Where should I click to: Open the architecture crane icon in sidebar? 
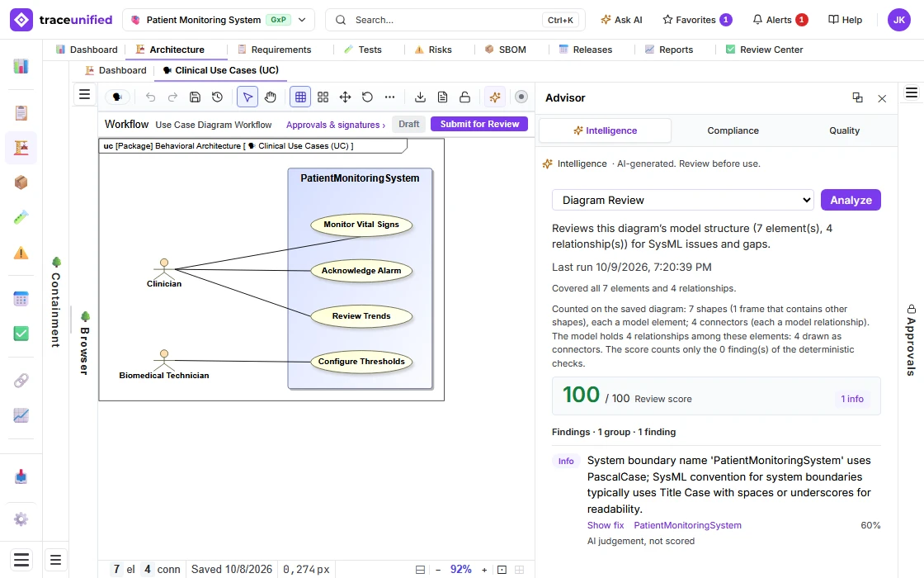tap(21, 148)
